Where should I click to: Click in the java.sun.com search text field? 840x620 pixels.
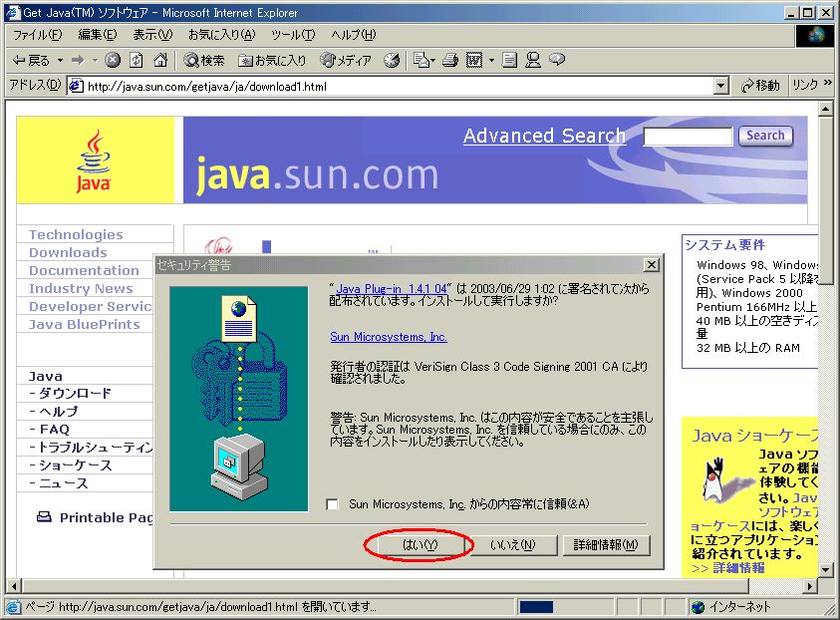click(x=688, y=137)
